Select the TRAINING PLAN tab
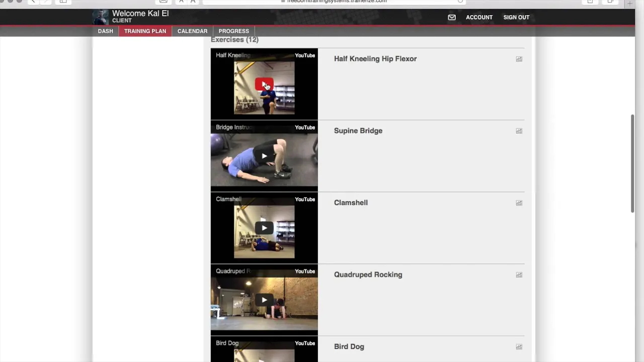 [x=145, y=31]
